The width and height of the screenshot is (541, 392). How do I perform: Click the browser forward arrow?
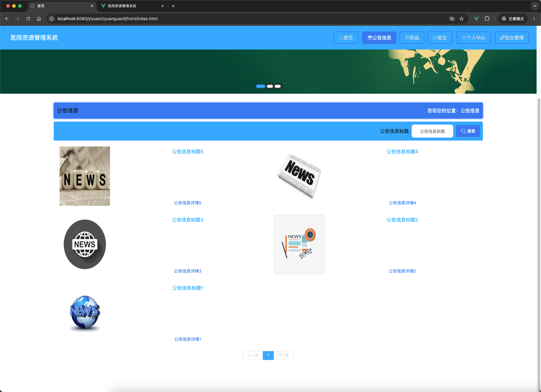click(17, 19)
